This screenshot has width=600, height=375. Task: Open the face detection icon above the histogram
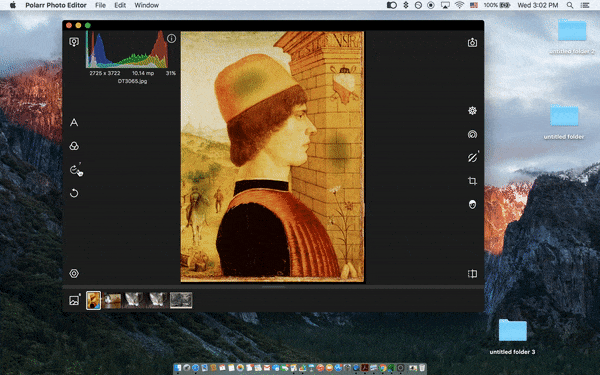[74, 41]
